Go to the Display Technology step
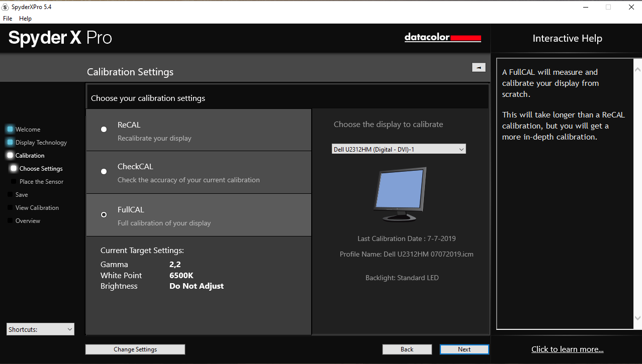This screenshot has height=364, width=642. point(41,143)
